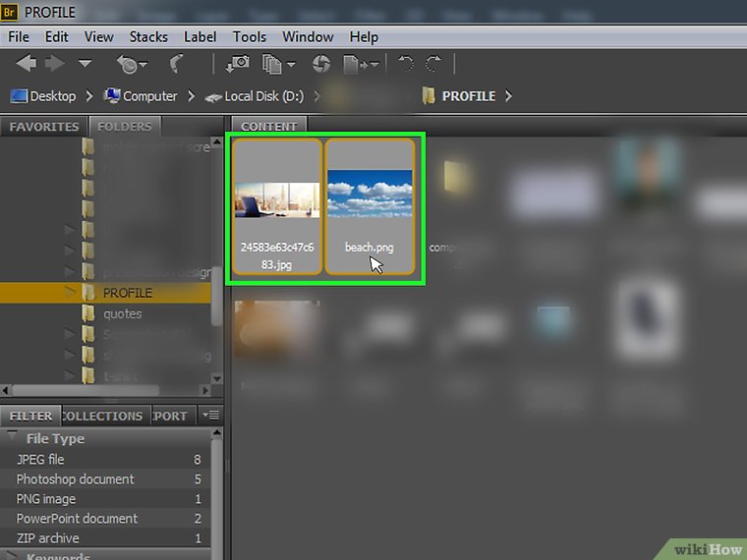This screenshot has width=747, height=560.
Task: Click Get Photos from Camera icon
Action: tap(238, 64)
